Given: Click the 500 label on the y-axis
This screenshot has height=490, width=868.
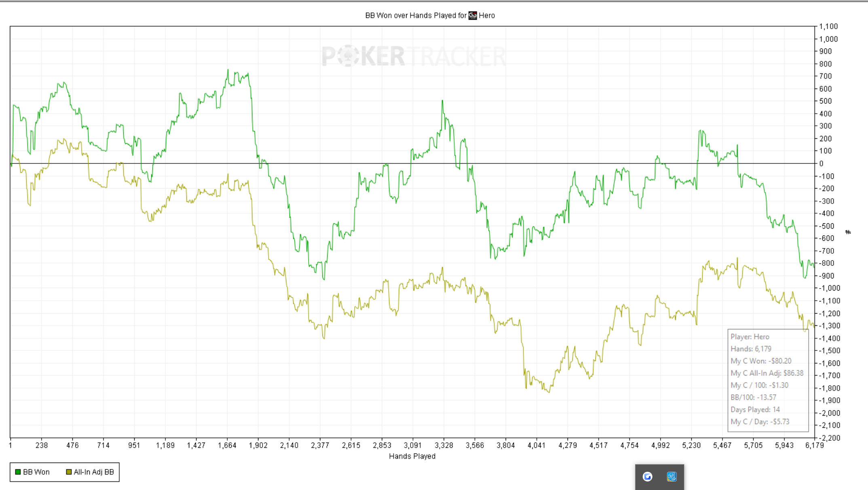Looking at the screenshot, I should coord(826,101).
